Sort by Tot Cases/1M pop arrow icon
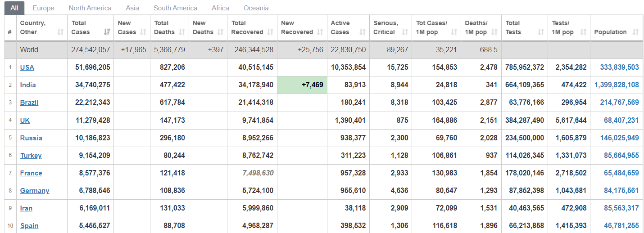The image size is (644, 233). tap(454, 32)
